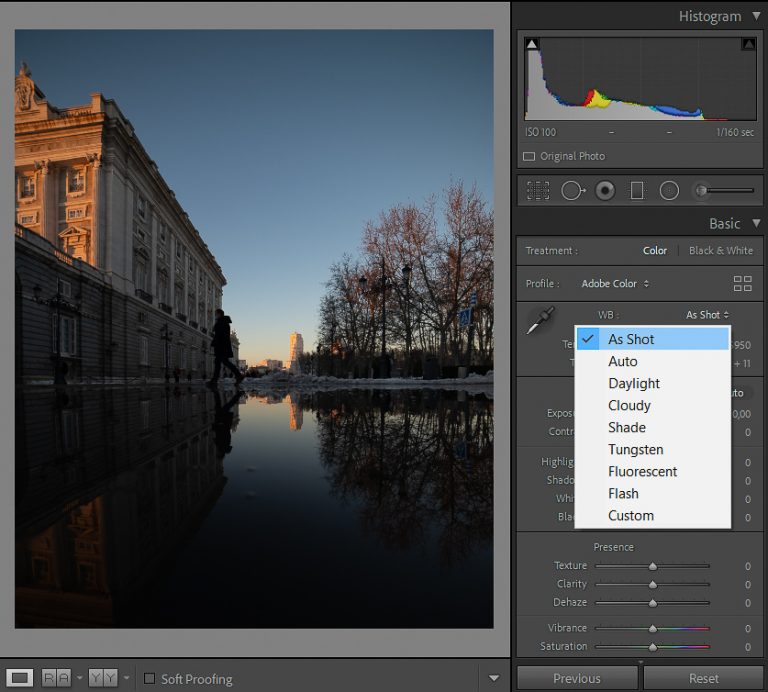Set Treatment to Color
This screenshot has height=692, width=768.
click(654, 250)
